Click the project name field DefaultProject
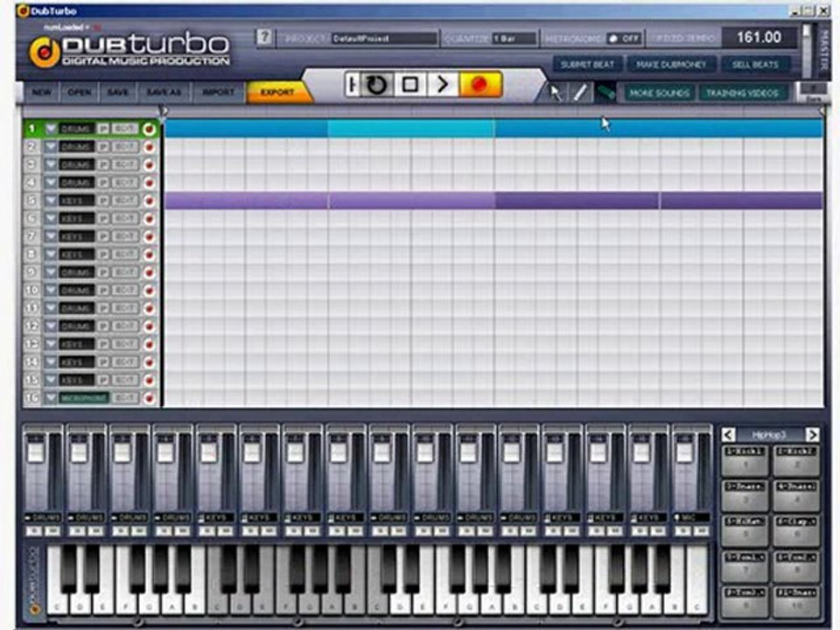The image size is (840, 630). pos(384,38)
